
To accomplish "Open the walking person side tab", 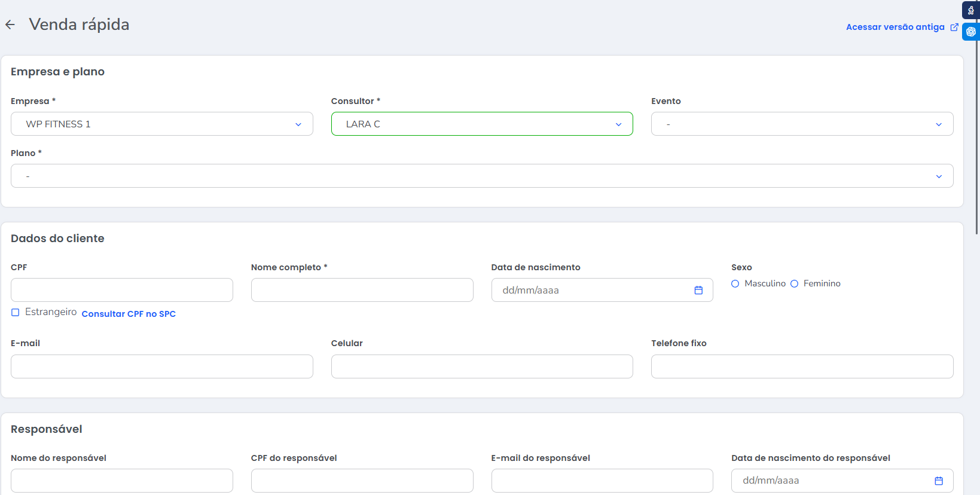I will (x=971, y=10).
